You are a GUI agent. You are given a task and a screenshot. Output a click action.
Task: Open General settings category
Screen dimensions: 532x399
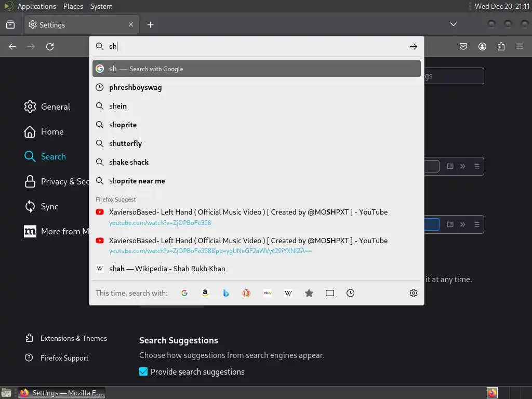47,107
